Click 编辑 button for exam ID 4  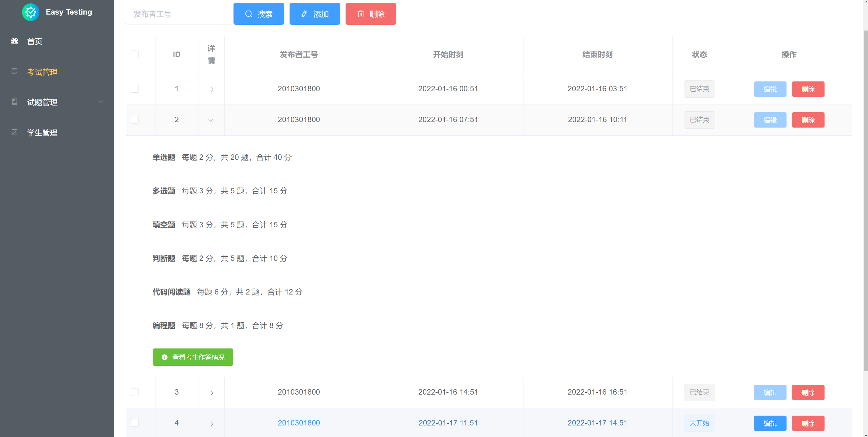click(770, 423)
